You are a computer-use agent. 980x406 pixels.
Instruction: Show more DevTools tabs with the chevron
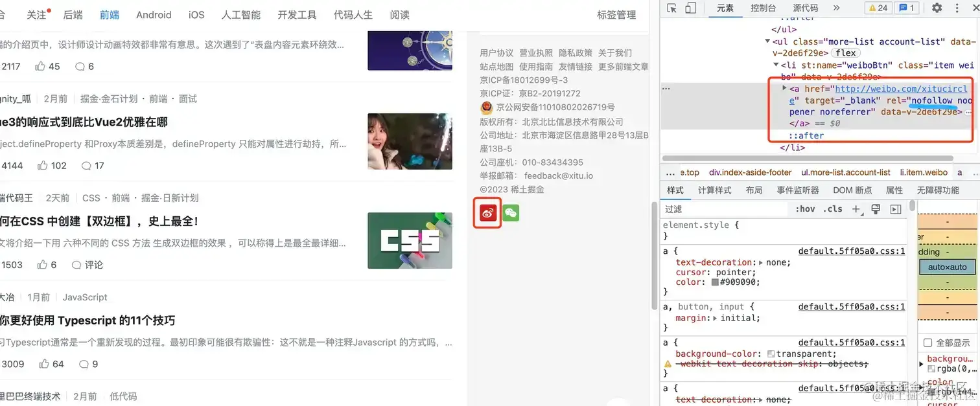(836, 8)
